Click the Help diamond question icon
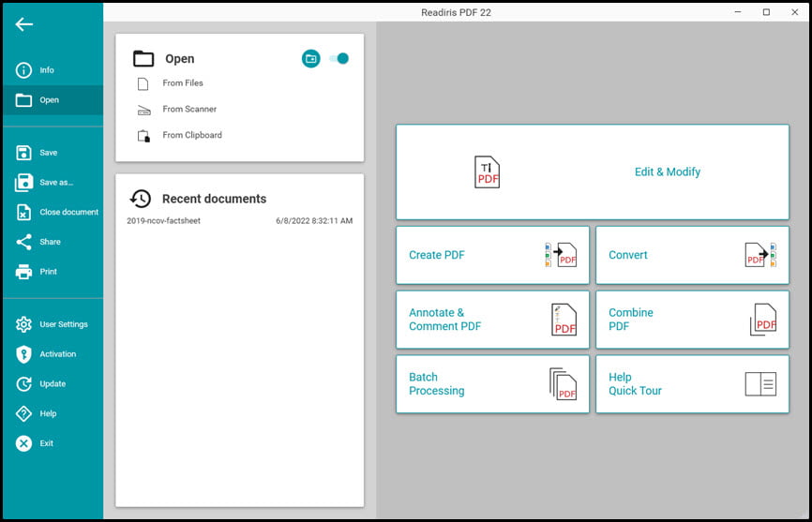Screen dimensions: 812x522 pyautogui.click(x=23, y=413)
